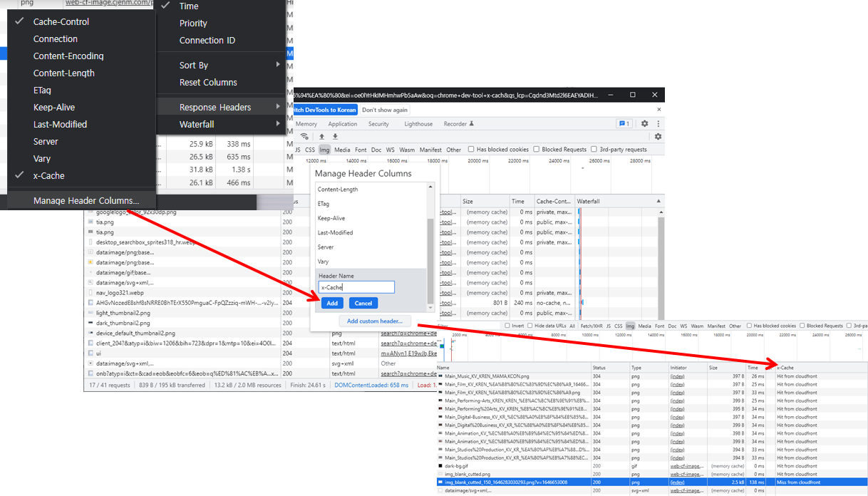The width and height of the screenshot is (868, 496).
Task: Dismiss the Switch DevTools to Korean infobar
Action: pos(658,110)
